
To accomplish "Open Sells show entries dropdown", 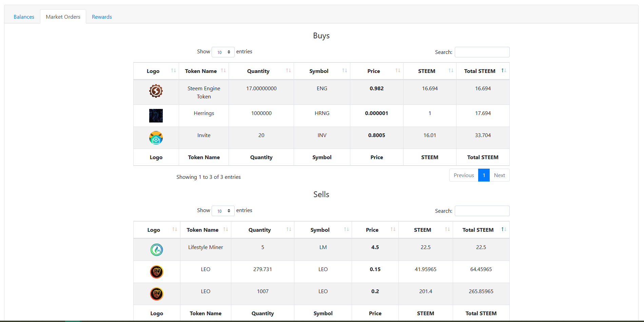I will 223,211.
